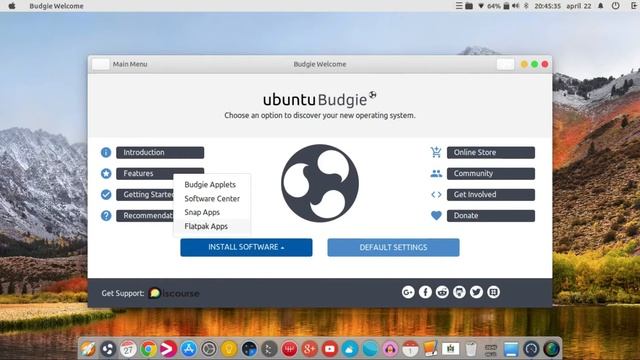Image resolution: width=640 pixels, height=360 pixels.
Task: Click the logout arrow icon at top-right
Action: [635, 6]
